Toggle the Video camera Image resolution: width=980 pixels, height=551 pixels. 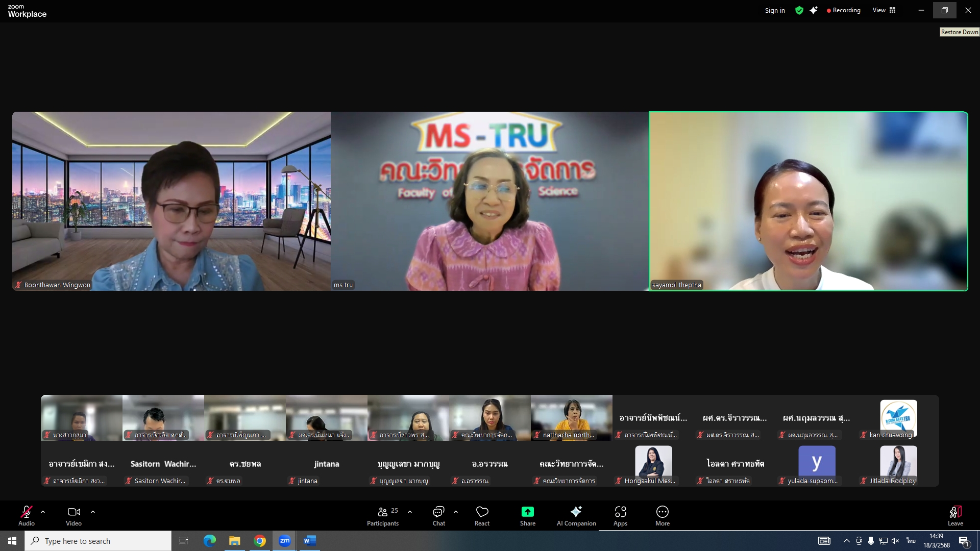click(x=73, y=512)
